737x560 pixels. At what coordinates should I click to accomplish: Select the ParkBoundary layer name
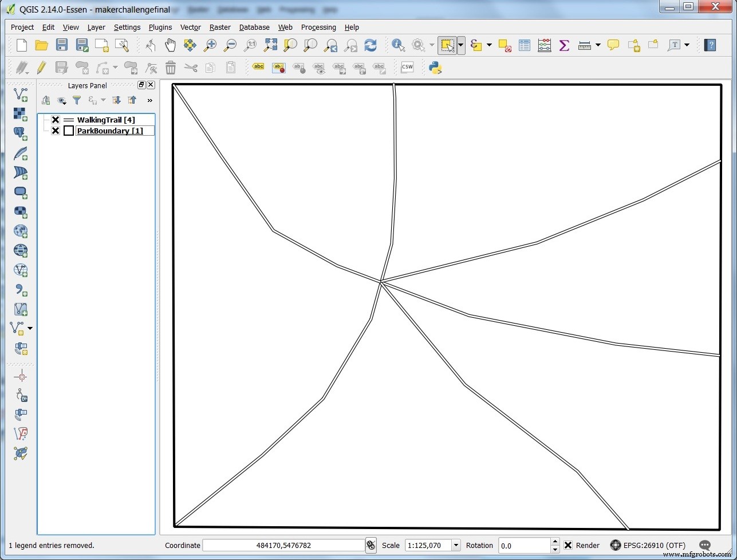109,131
